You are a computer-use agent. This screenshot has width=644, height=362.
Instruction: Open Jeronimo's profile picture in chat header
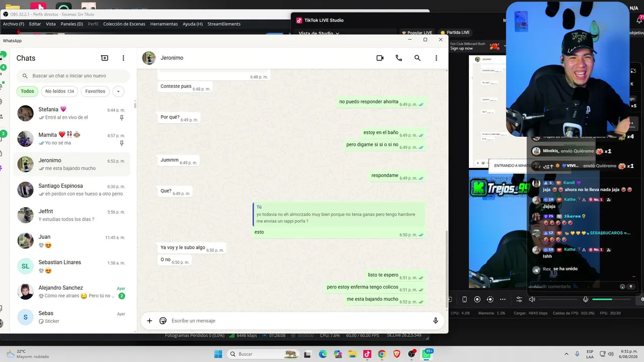[149, 58]
